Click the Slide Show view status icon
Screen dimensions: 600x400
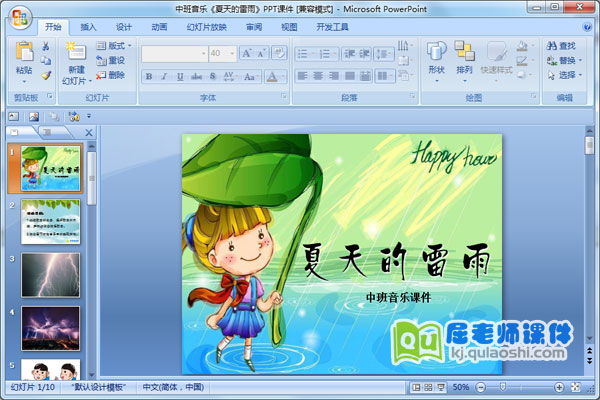(441, 387)
